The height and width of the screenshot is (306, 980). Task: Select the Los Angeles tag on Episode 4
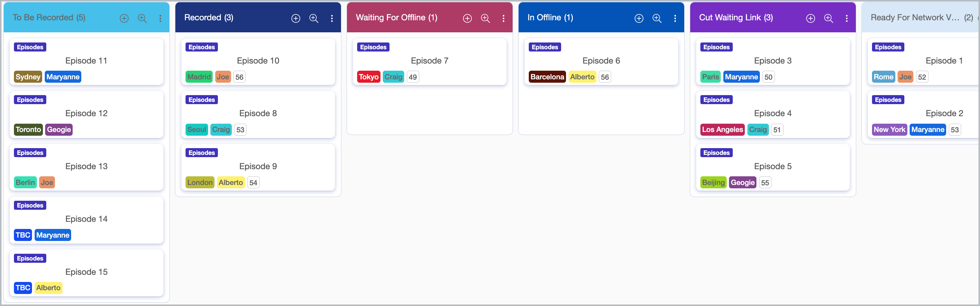pos(723,130)
